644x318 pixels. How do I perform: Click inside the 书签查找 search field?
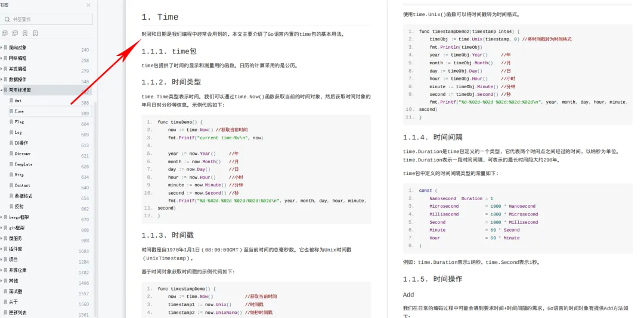click(47, 19)
